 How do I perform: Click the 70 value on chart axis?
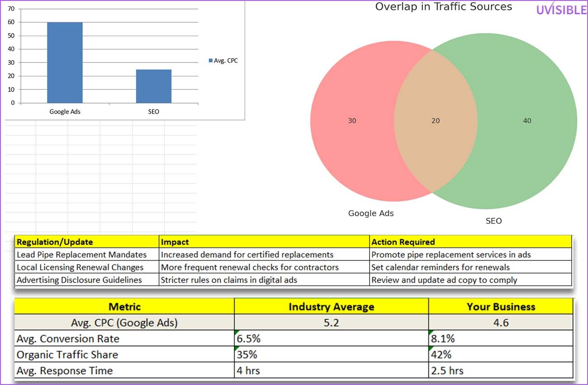11,9
